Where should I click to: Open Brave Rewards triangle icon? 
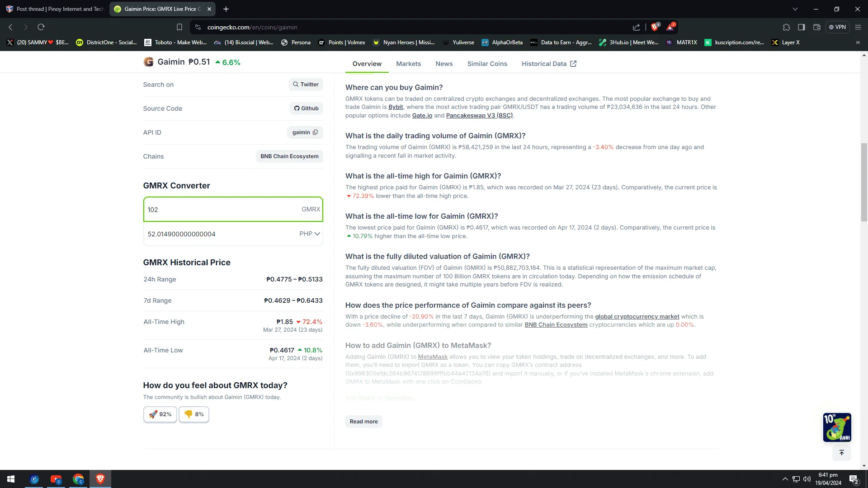pos(670,27)
